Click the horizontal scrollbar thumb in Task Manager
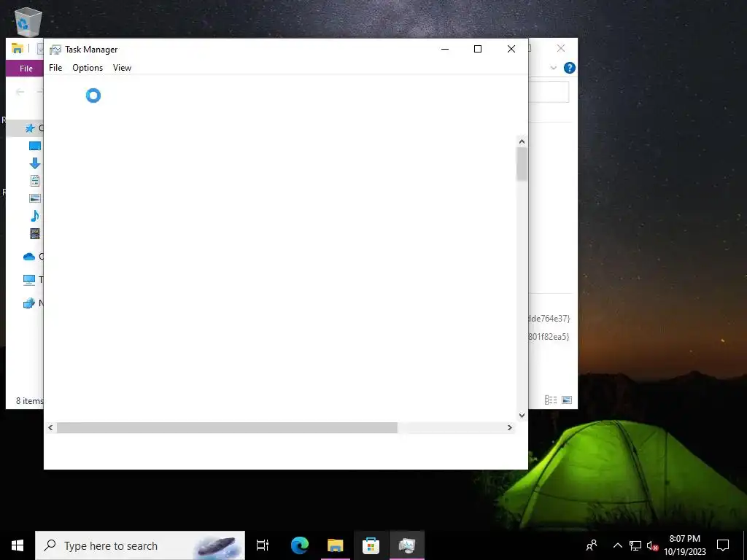The width and height of the screenshot is (747, 560). tap(227, 427)
